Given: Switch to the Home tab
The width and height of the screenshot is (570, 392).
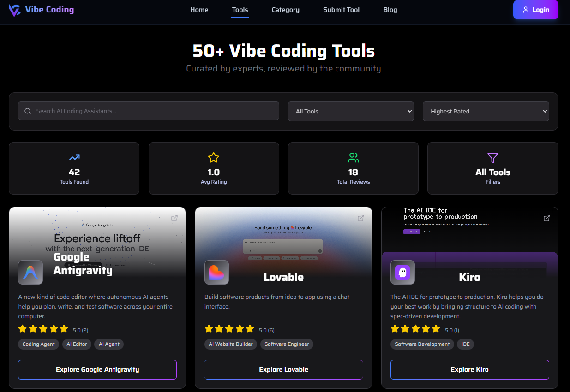Looking at the screenshot, I should [199, 10].
